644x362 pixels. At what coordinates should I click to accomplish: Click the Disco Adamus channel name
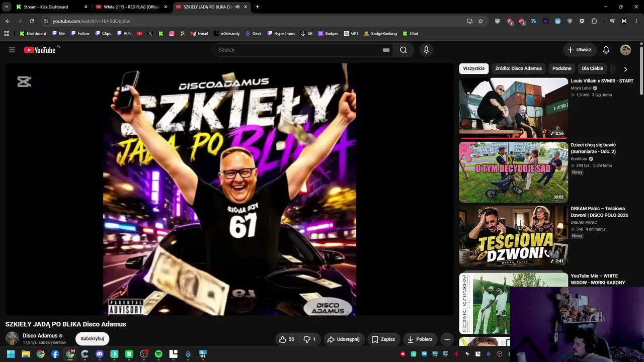coord(40,336)
